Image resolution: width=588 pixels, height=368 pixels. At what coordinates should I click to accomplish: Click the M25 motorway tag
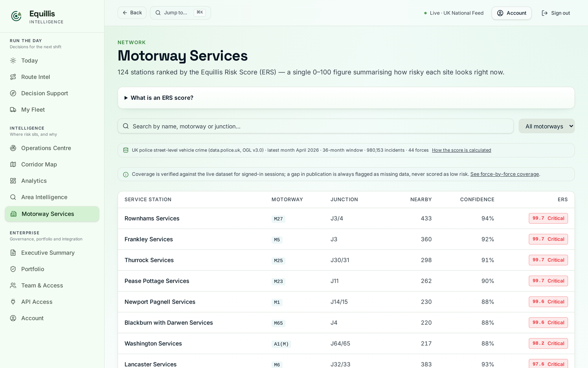coord(278,261)
